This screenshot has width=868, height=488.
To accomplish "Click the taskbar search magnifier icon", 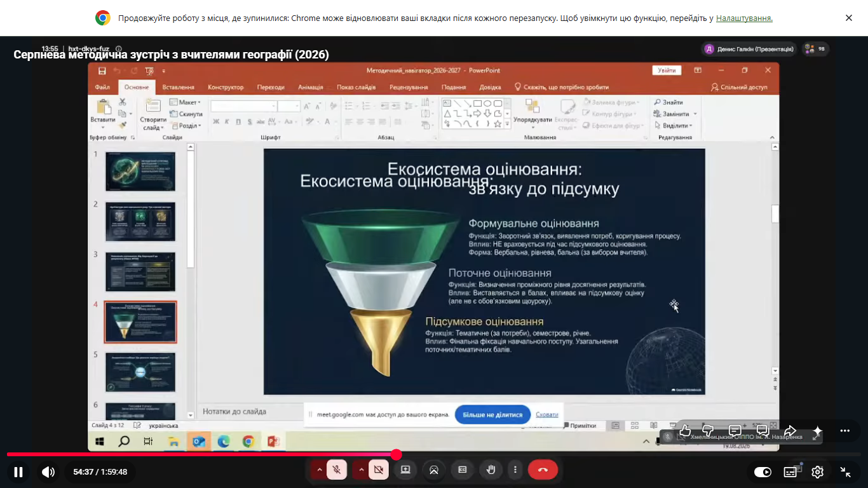I will pos(124,441).
